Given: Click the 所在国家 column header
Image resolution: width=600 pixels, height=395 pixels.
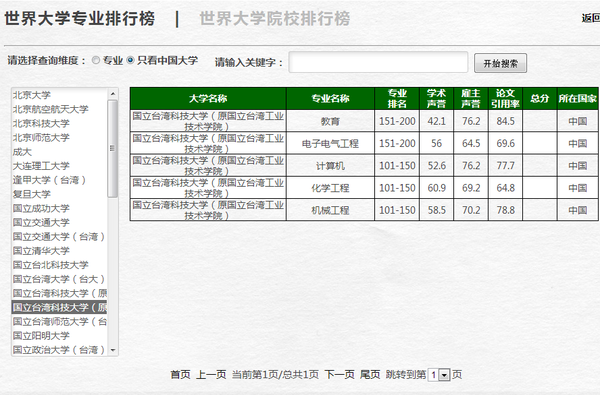Looking at the screenshot, I should [x=578, y=99].
